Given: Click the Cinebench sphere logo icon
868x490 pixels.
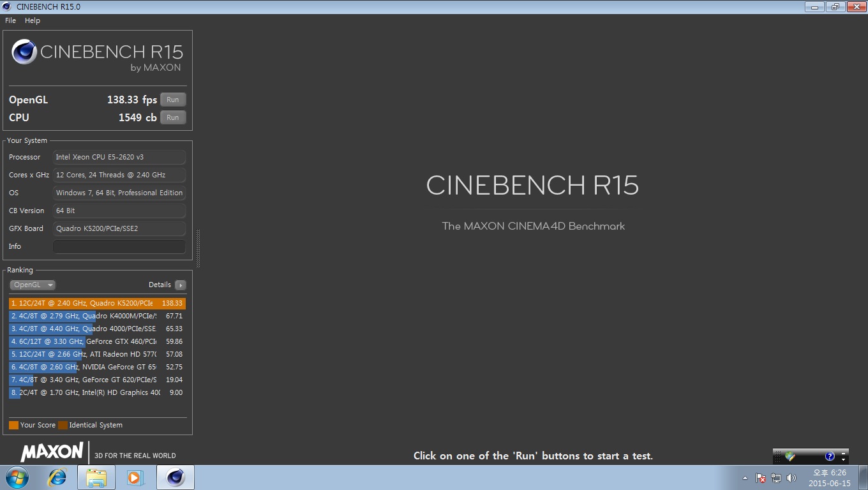Looking at the screenshot, I should 24,52.
